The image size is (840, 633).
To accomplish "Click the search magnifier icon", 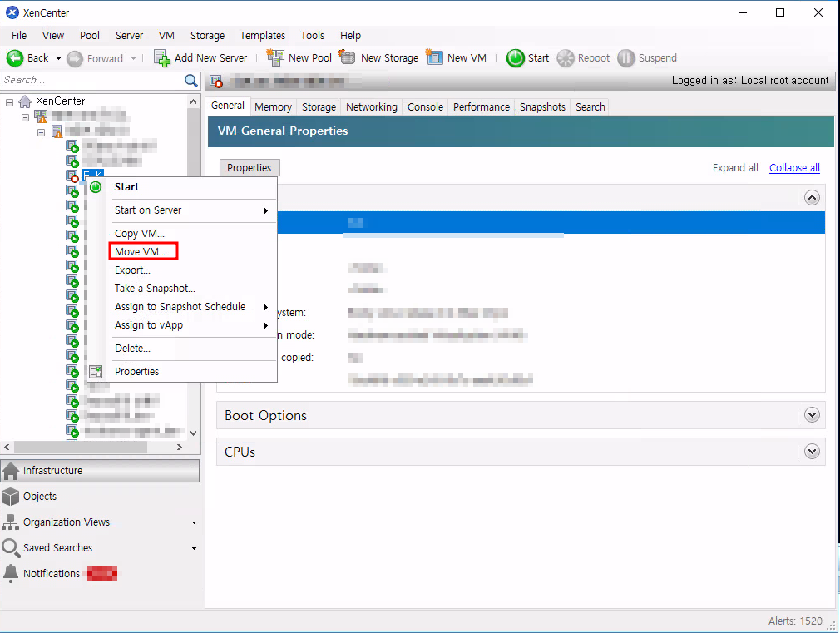I will (190, 81).
